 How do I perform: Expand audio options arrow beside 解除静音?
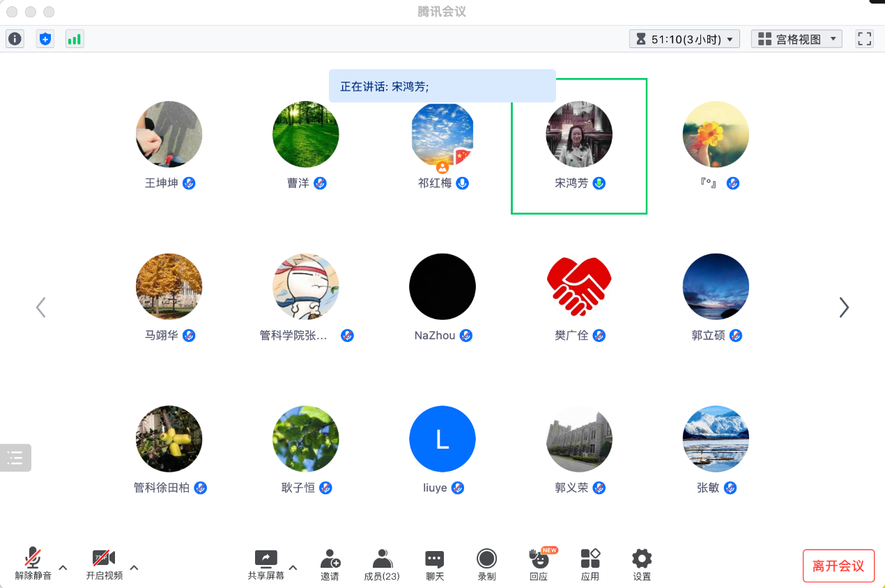click(x=63, y=567)
